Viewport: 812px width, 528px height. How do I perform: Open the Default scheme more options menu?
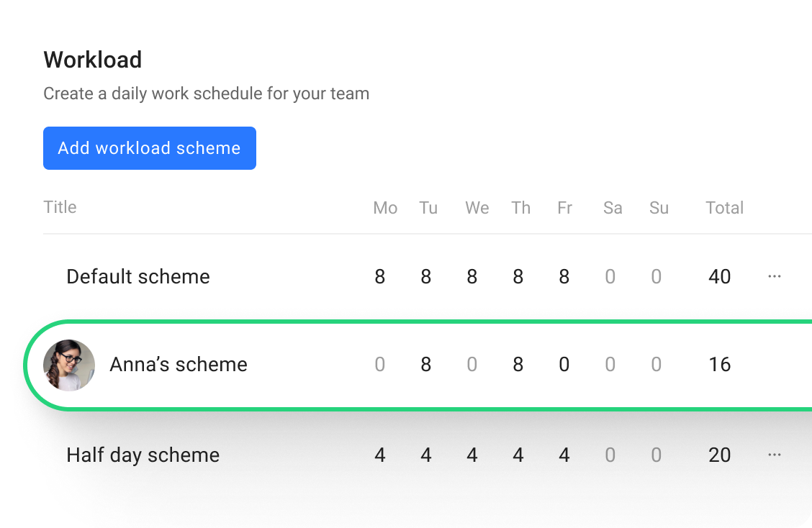click(775, 276)
